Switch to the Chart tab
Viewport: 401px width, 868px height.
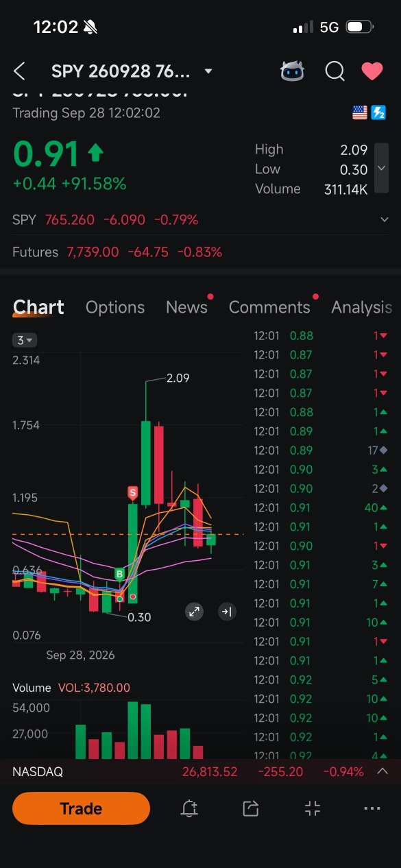pyautogui.click(x=38, y=307)
